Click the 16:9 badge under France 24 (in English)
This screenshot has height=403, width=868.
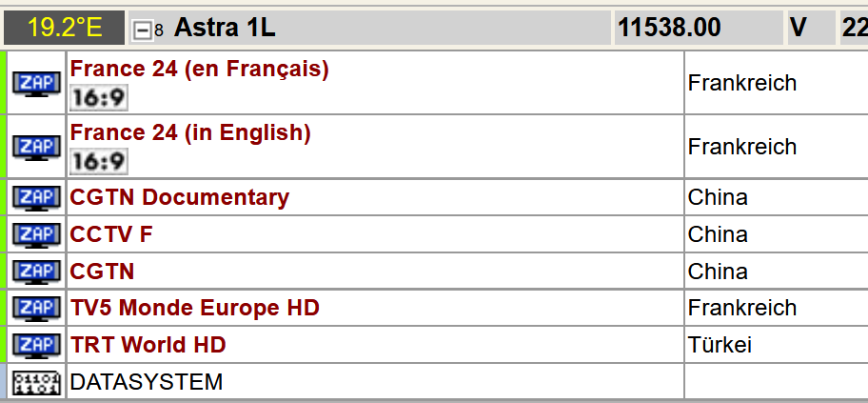99,161
